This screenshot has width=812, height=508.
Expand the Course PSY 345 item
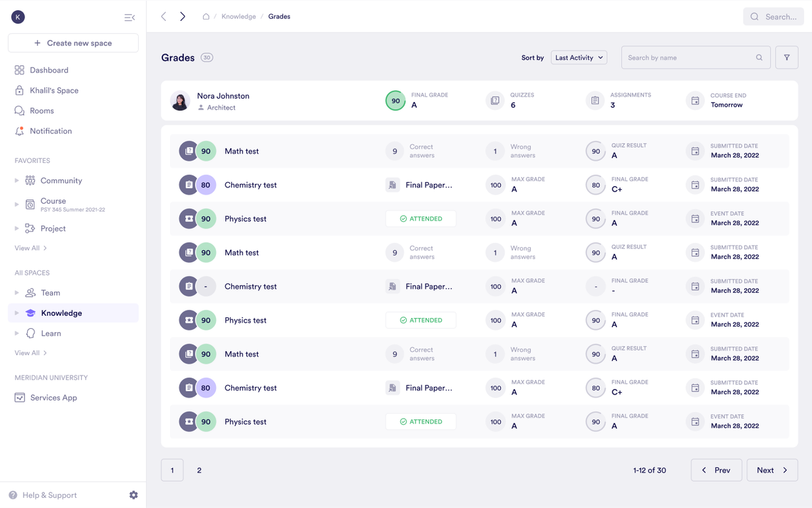click(17, 204)
